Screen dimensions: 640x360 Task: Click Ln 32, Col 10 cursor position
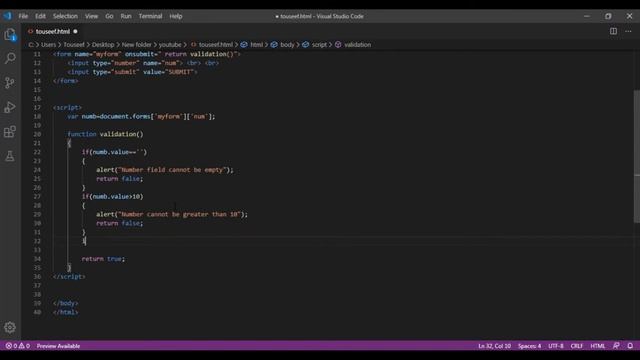pyautogui.click(x=494, y=346)
